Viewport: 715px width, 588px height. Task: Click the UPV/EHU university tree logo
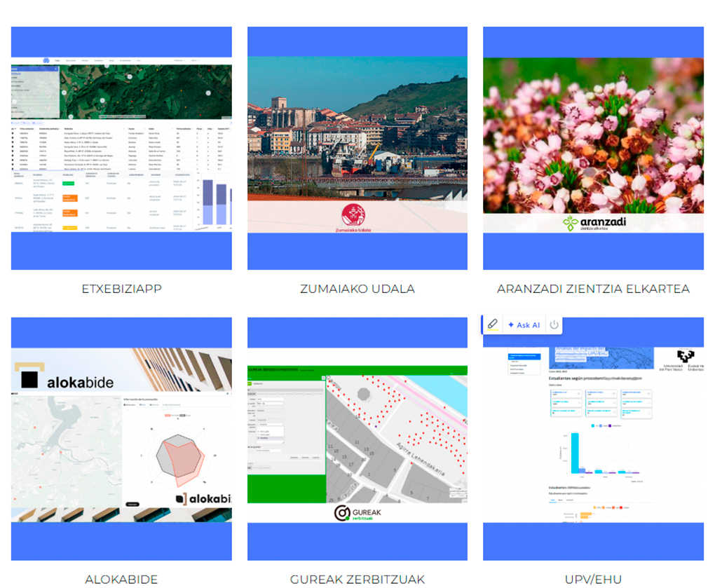click(x=686, y=355)
